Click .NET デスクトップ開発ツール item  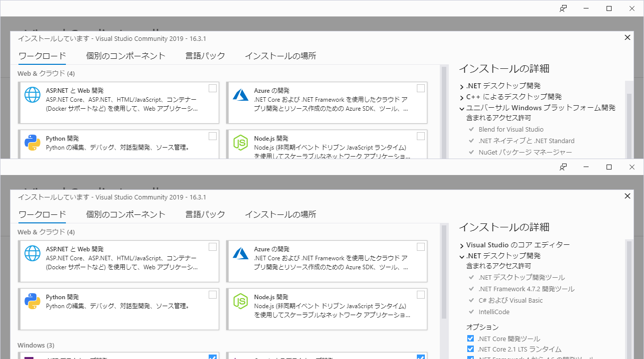click(x=522, y=278)
